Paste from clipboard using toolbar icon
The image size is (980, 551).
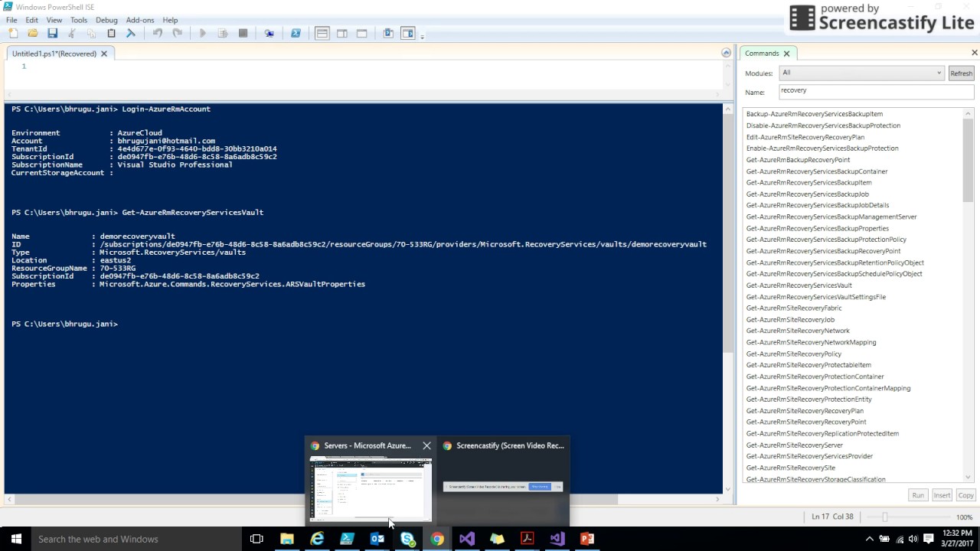(x=111, y=33)
